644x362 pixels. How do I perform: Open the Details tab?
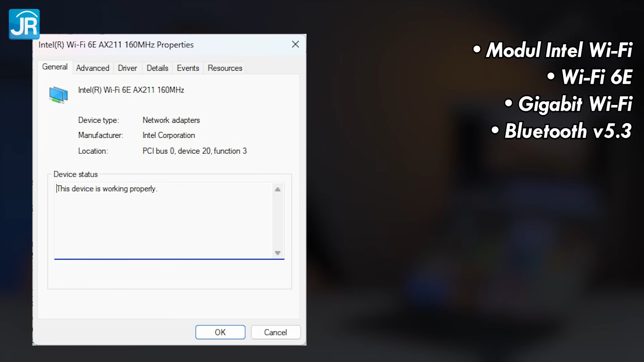click(157, 68)
